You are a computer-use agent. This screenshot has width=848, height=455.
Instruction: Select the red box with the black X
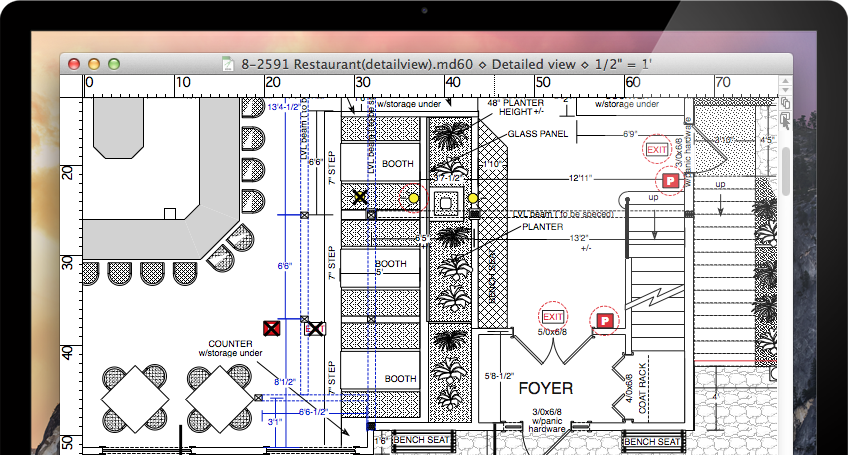270,328
